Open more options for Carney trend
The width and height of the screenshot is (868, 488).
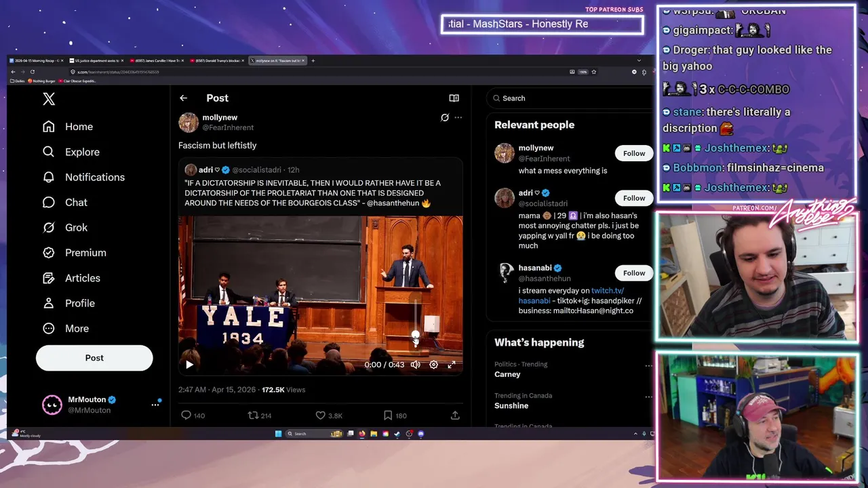click(x=648, y=365)
